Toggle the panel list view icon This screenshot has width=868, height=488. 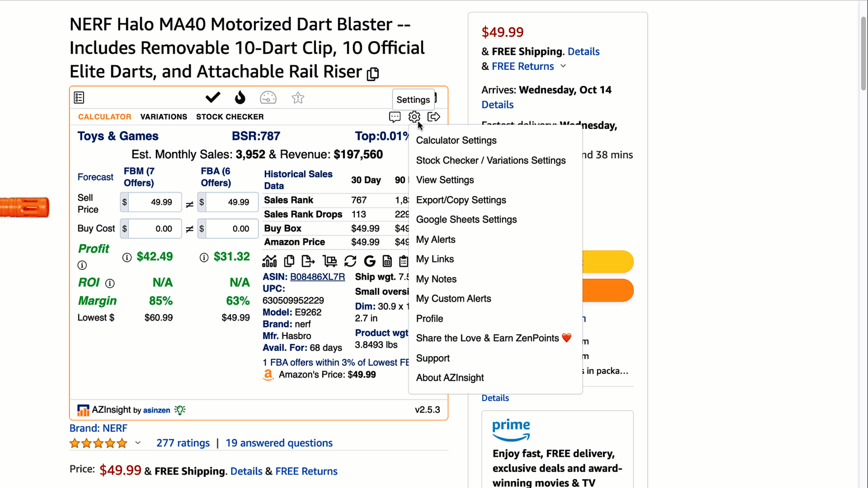[x=79, y=98]
